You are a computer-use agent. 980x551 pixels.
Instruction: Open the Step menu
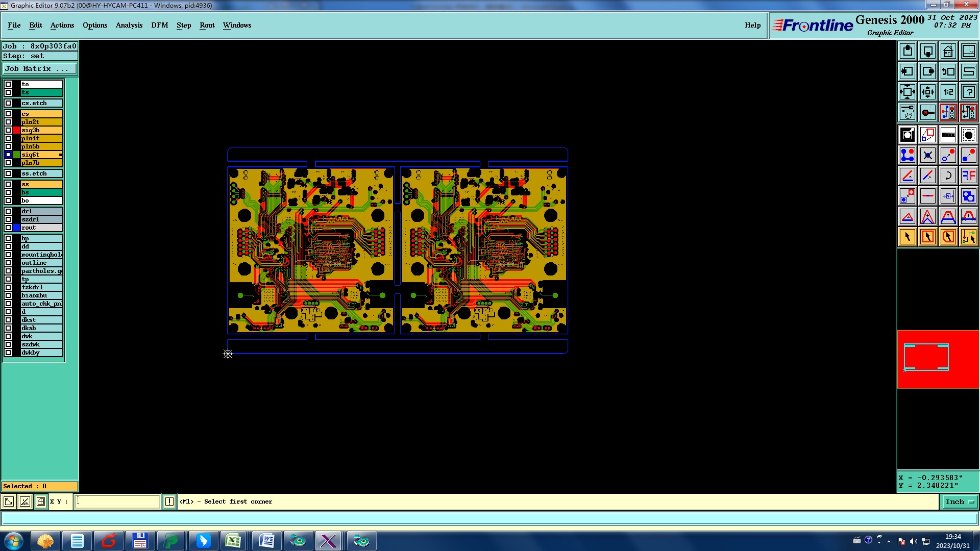(x=184, y=25)
